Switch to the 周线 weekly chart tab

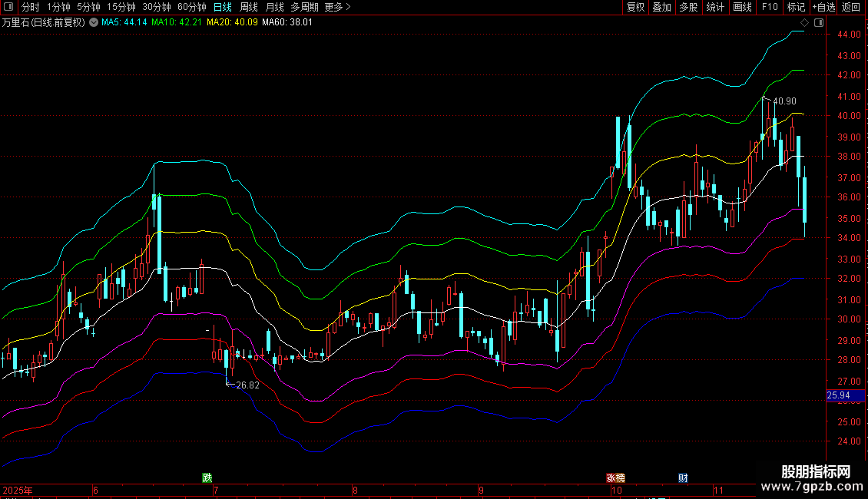pos(249,8)
